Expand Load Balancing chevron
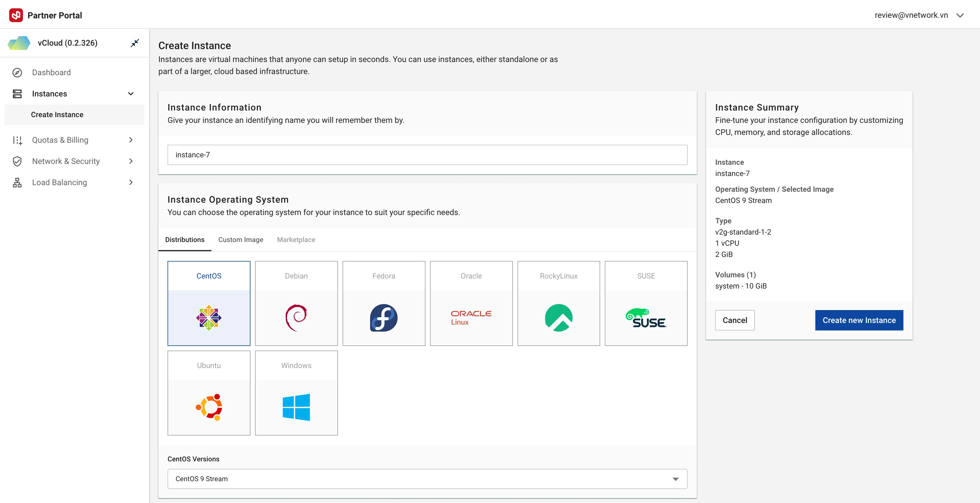Viewport: 980px width, 503px height. tap(131, 182)
